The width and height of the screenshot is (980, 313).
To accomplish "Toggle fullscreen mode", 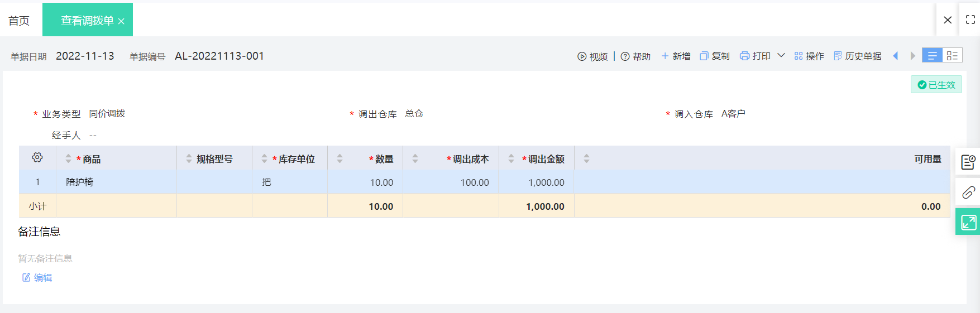I will [971, 20].
